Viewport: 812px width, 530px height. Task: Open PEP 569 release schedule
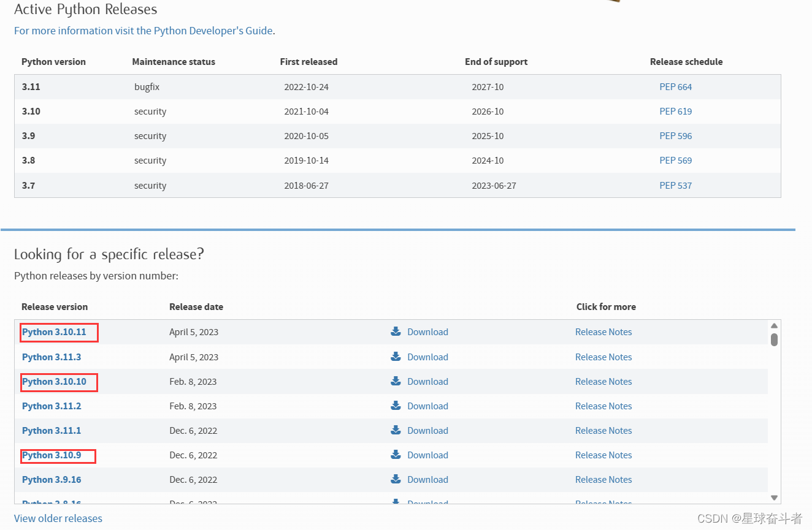click(x=675, y=161)
